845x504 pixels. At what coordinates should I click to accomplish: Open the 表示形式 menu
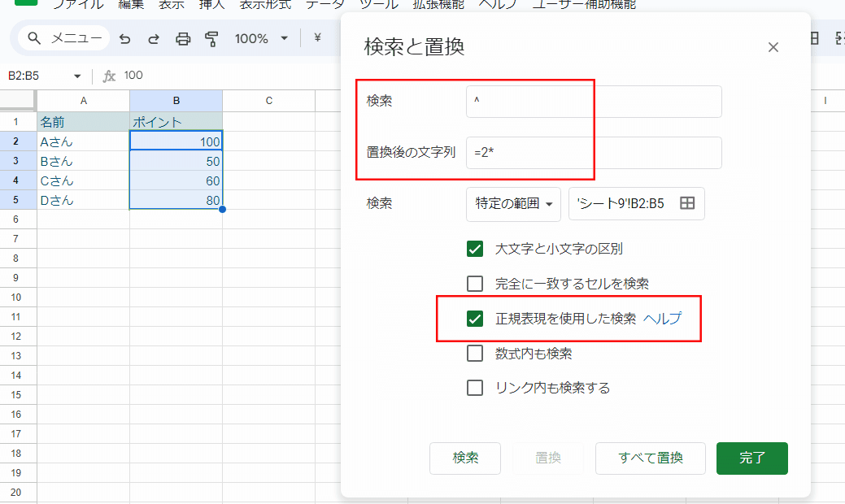pyautogui.click(x=265, y=5)
